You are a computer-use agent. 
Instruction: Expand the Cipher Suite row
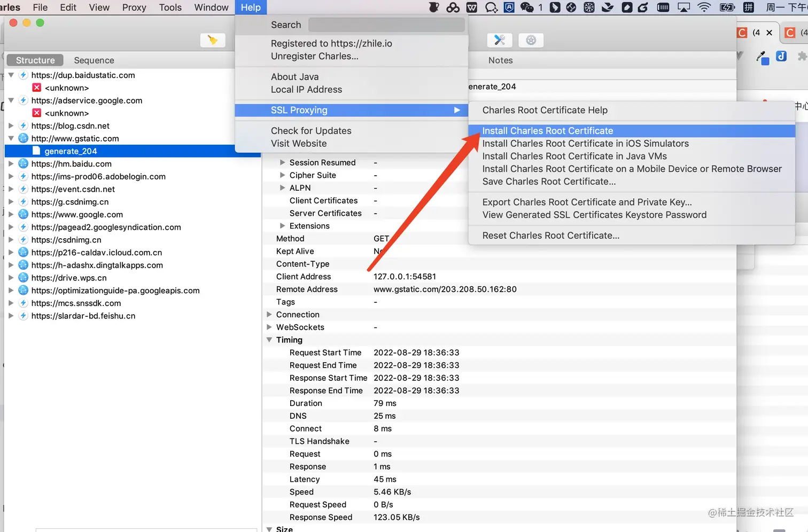pos(282,175)
